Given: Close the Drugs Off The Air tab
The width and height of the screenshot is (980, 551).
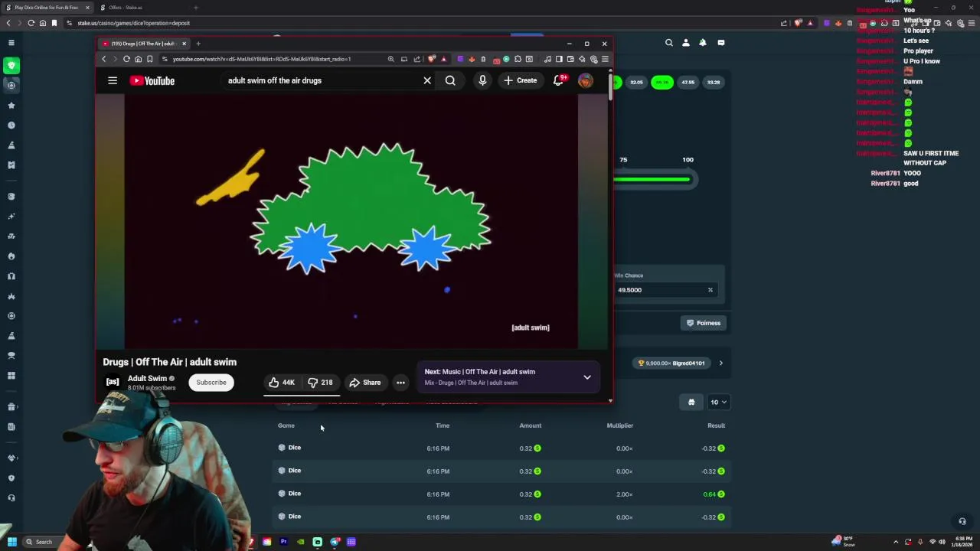Looking at the screenshot, I should point(184,44).
